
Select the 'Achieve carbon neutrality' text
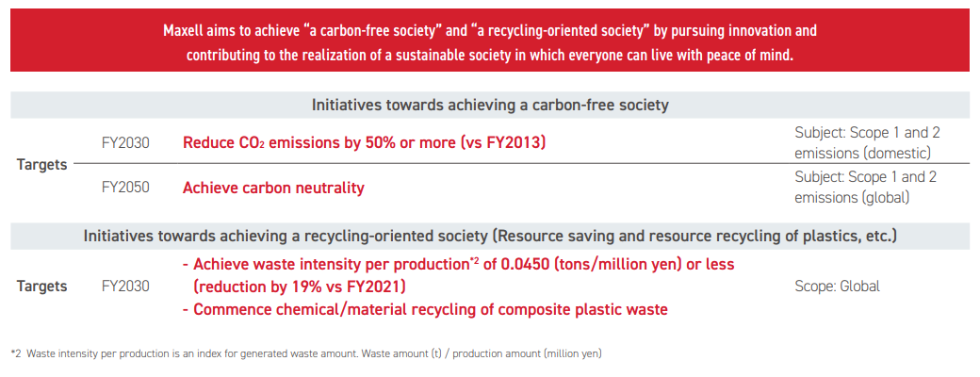[x=273, y=188]
